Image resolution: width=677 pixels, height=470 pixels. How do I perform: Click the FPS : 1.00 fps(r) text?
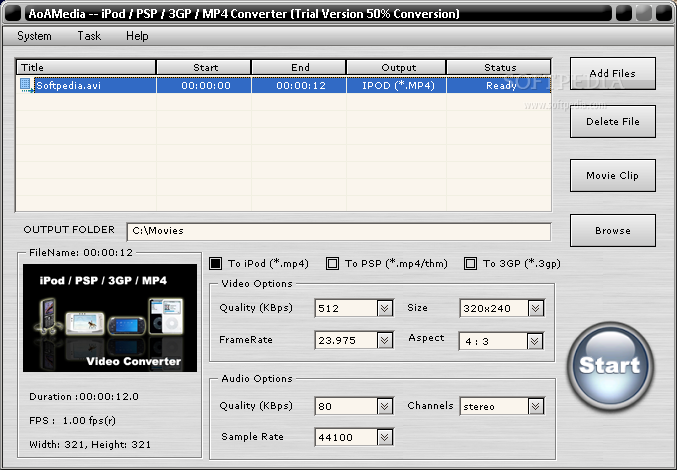pyautogui.click(x=72, y=420)
